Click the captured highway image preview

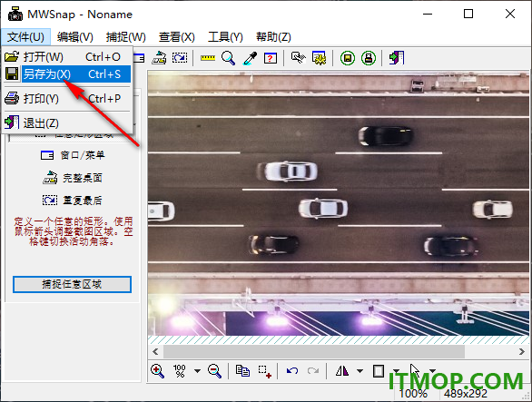point(339,203)
